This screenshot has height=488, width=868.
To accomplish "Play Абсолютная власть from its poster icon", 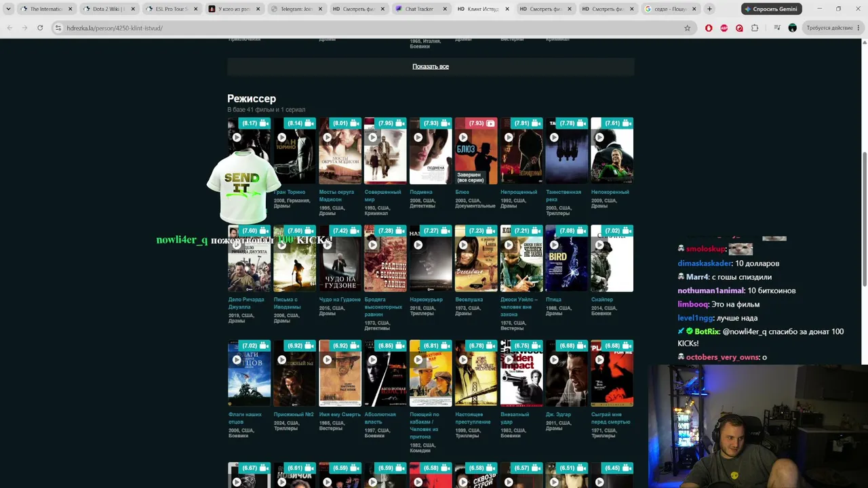I will [x=373, y=360].
